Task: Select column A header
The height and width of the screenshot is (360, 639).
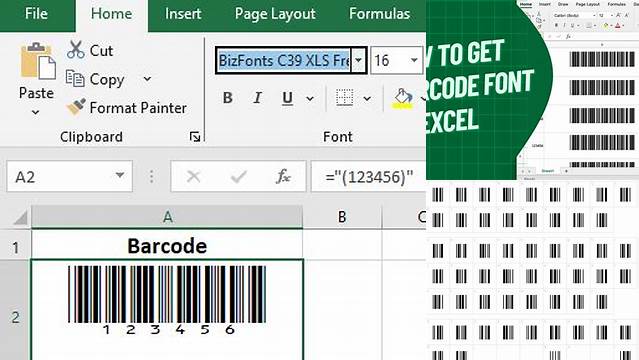Action: point(167,217)
